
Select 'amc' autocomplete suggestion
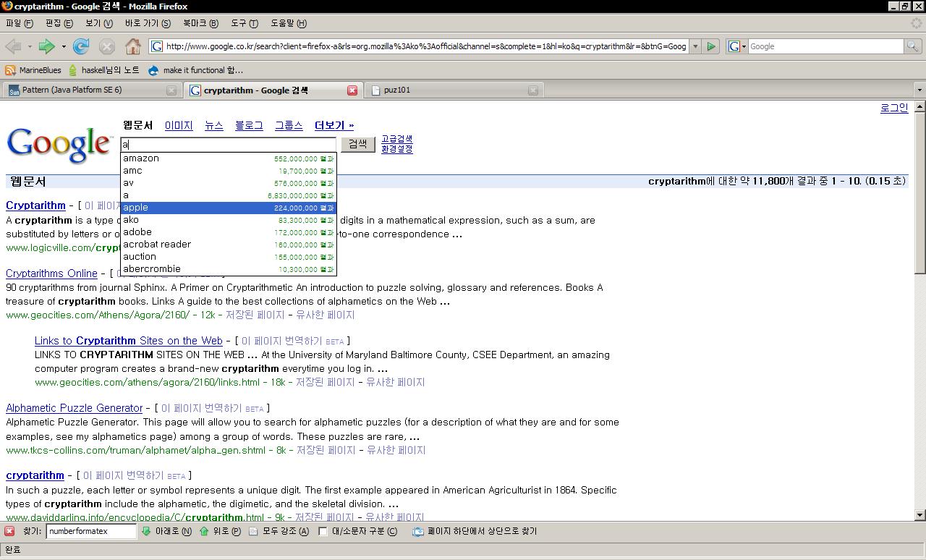(228, 171)
